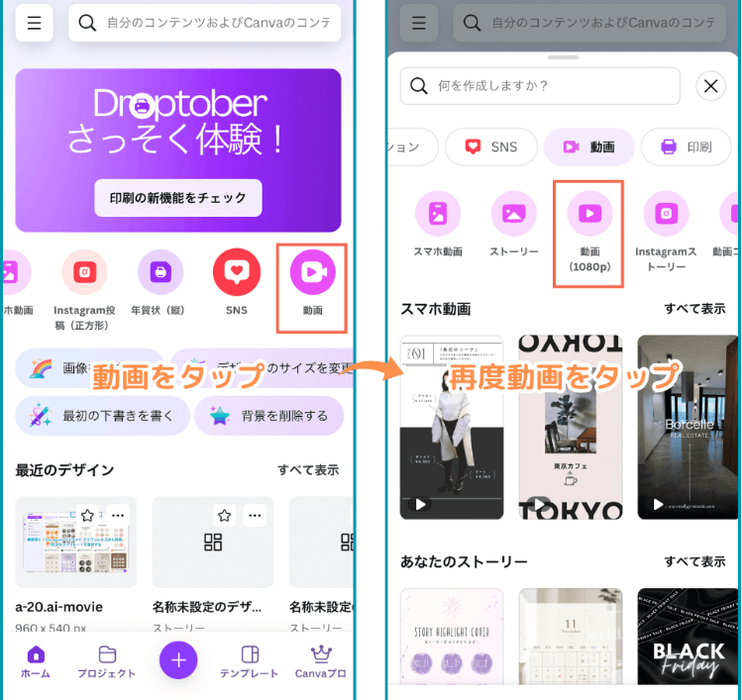
Task: Tap the red SNS heart icon
Action: pyautogui.click(x=237, y=272)
